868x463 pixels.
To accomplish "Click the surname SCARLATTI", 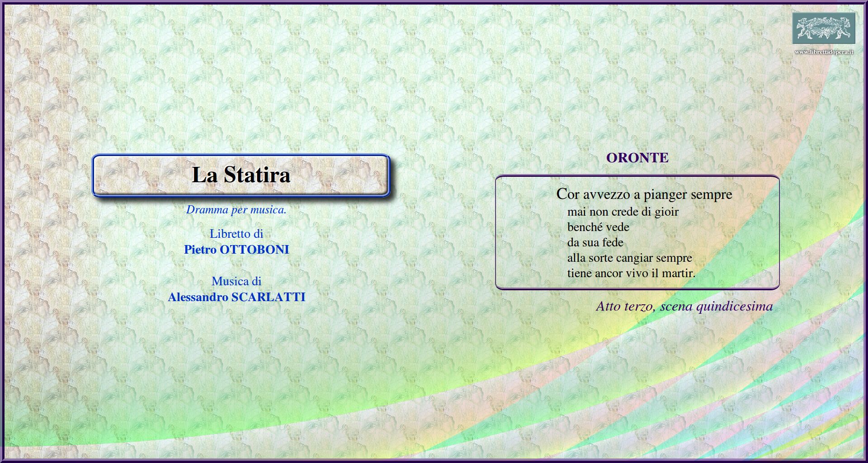I will coord(268,297).
